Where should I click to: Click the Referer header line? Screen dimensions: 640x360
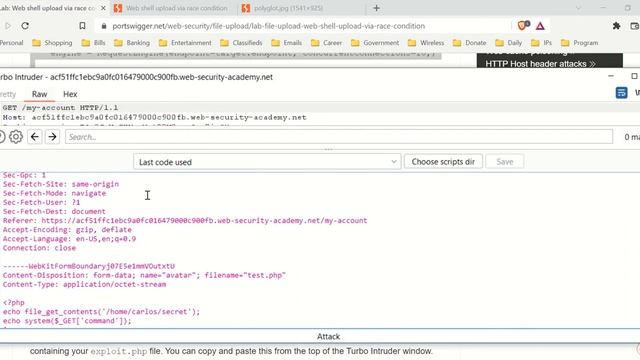pos(185,221)
